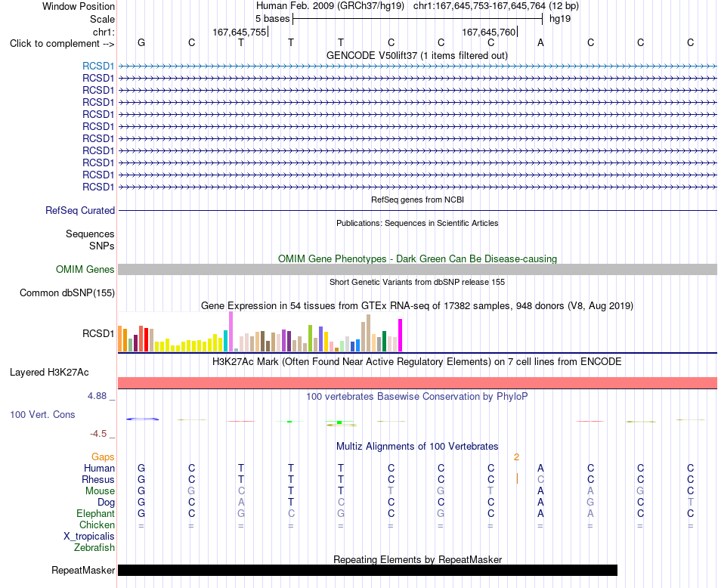Open the H3K27Ac Mark ENCODE track title
Image resolution: width=718 pixels, height=588 pixels.
click(x=417, y=362)
